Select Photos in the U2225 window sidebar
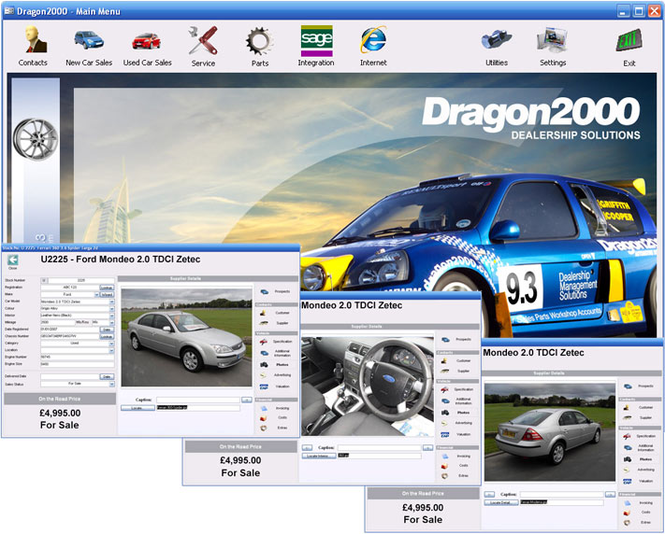665x534 pixels. pyautogui.click(x=276, y=364)
